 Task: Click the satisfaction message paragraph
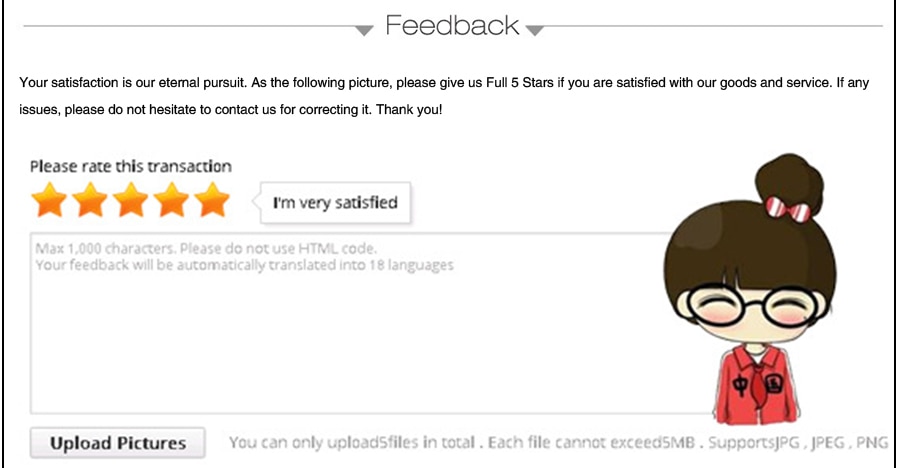click(444, 96)
